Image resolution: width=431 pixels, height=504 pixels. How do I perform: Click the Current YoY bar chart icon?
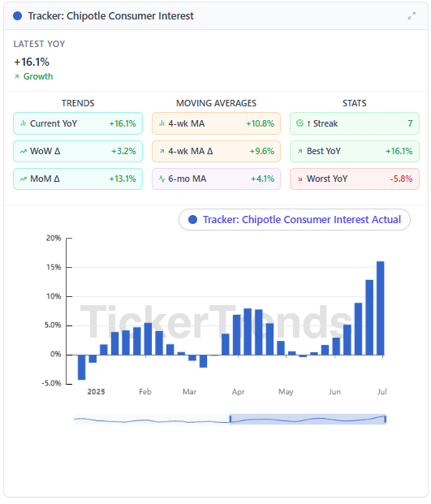pos(24,123)
